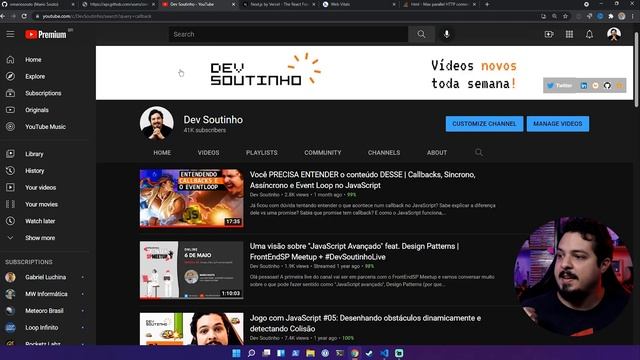This screenshot has height=360, width=640.
Task: Open the JavaScript Avançado feat. Design Patterns video title
Action: point(354,251)
